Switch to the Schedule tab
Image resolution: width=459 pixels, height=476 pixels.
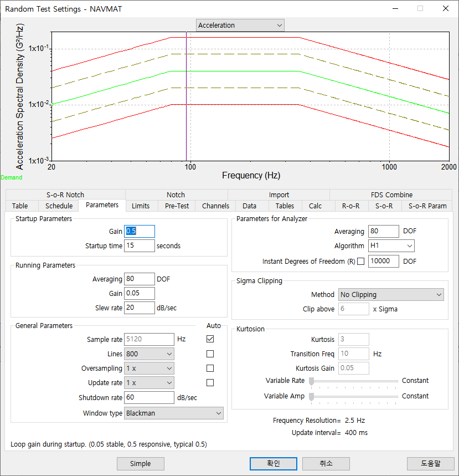click(x=59, y=206)
